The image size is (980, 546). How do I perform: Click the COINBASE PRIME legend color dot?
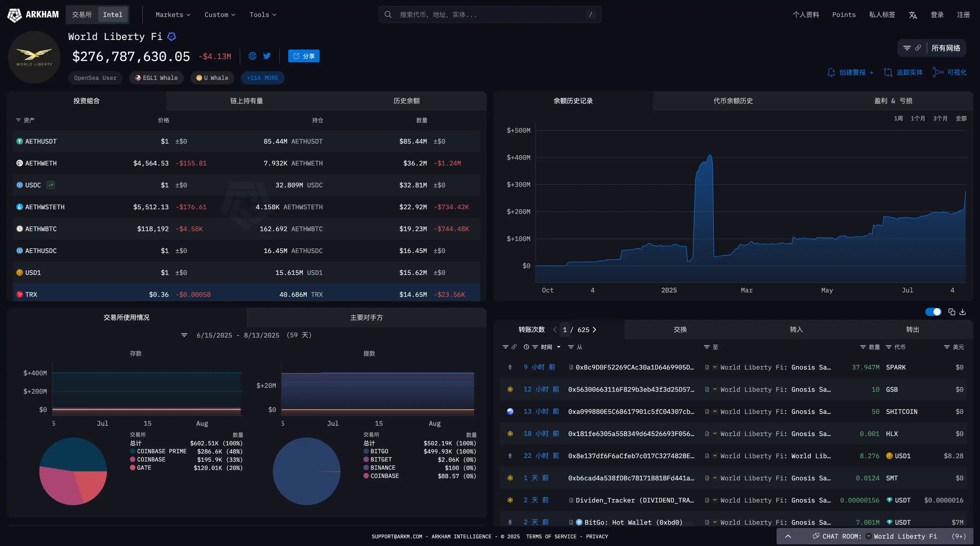(132, 451)
